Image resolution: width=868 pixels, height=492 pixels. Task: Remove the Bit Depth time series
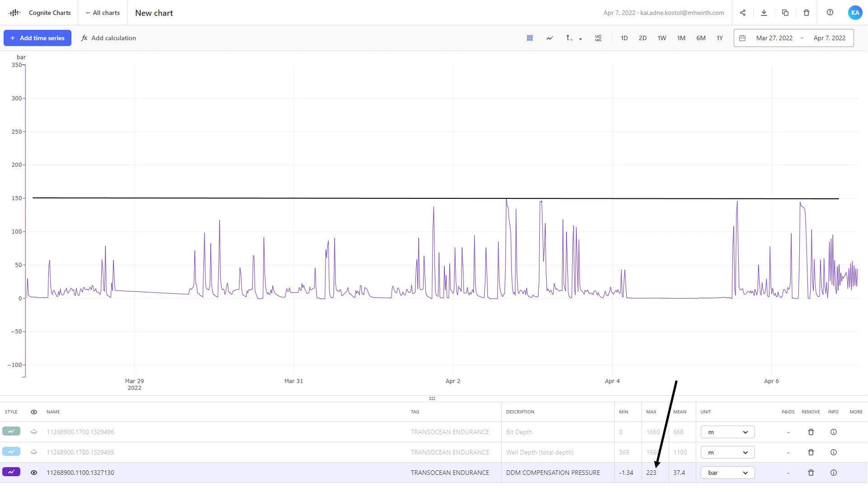(x=811, y=432)
